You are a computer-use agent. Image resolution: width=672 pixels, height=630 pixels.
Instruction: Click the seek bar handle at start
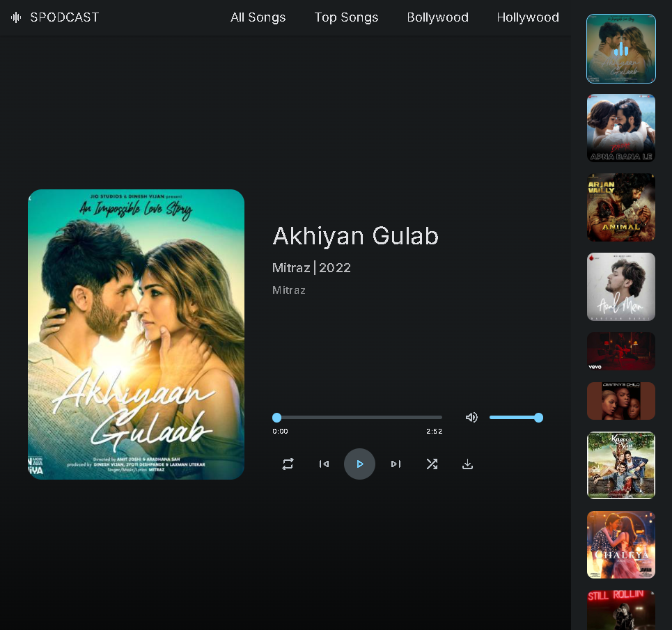point(277,418)
